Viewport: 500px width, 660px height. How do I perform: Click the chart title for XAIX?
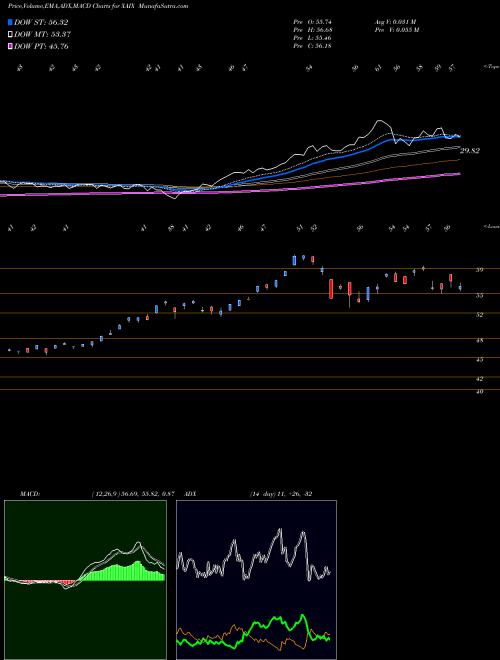98,6
